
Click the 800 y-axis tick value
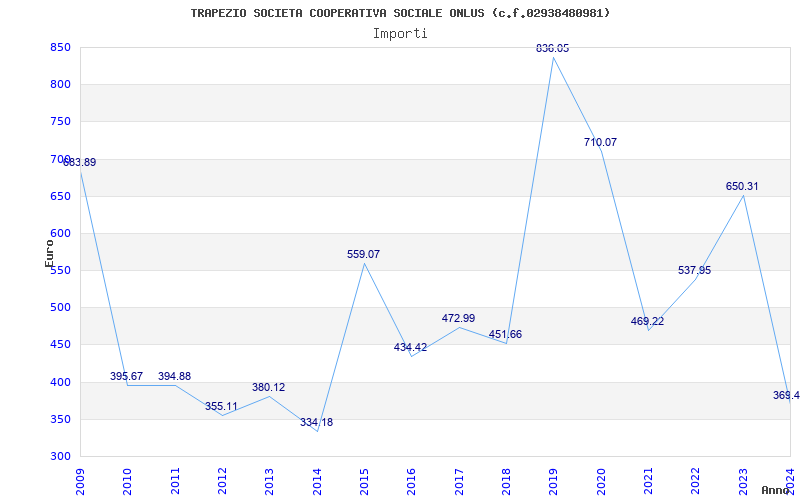tap(60, 85)
